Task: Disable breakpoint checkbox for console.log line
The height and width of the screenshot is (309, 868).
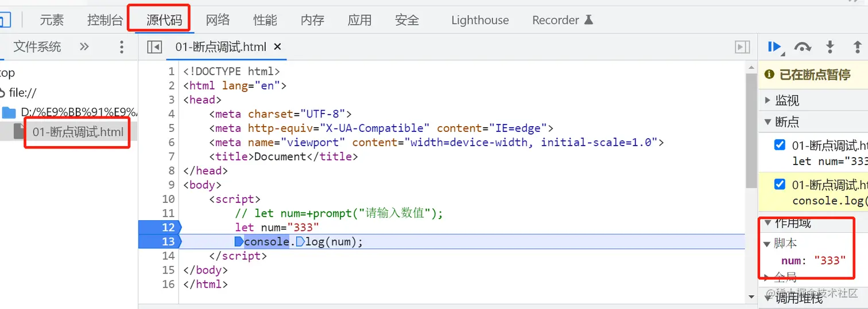Action: 780,185
